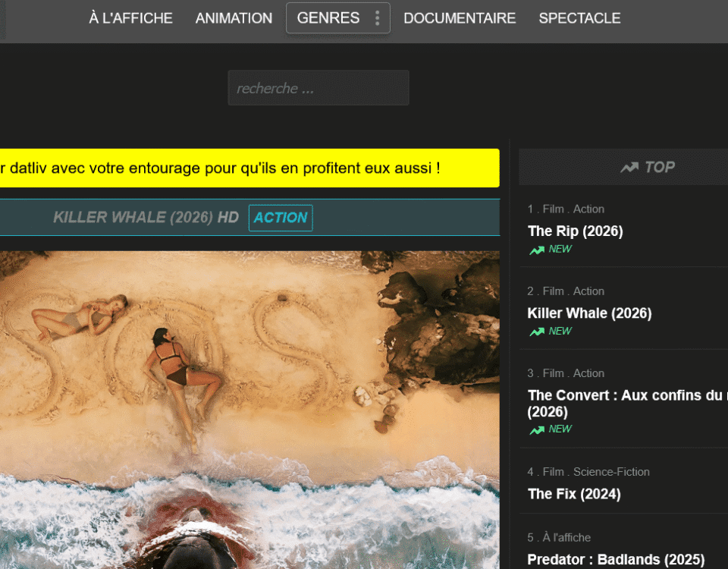Click the yellow share datliv banner
Image resolution: width=728 pixels, height=569 pixels.
[x=249, y=168]
